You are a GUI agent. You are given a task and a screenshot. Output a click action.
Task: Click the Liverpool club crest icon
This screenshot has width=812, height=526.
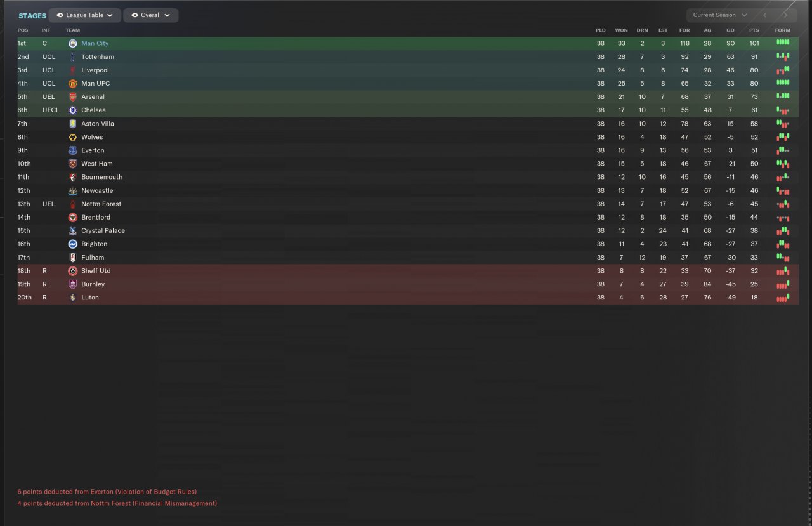72,70
